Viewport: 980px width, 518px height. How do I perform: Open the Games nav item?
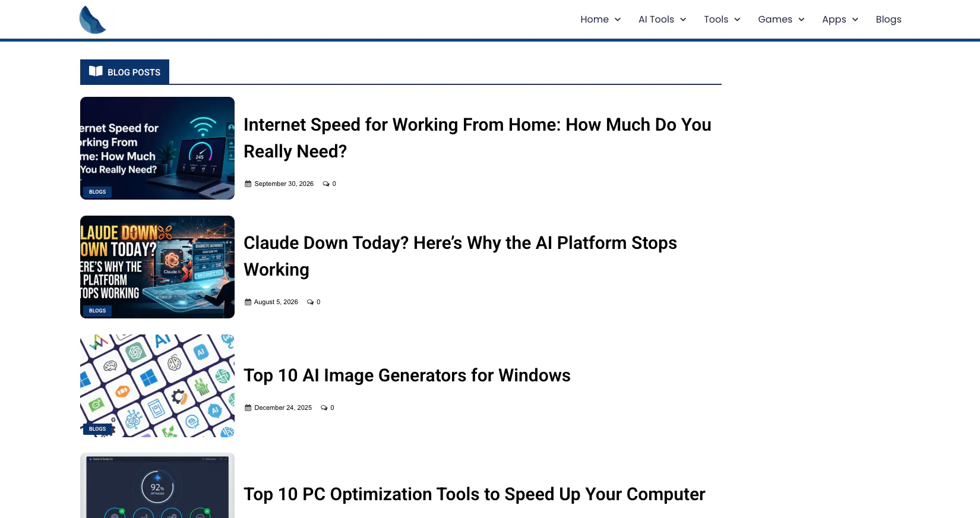[x=775, y=20]
